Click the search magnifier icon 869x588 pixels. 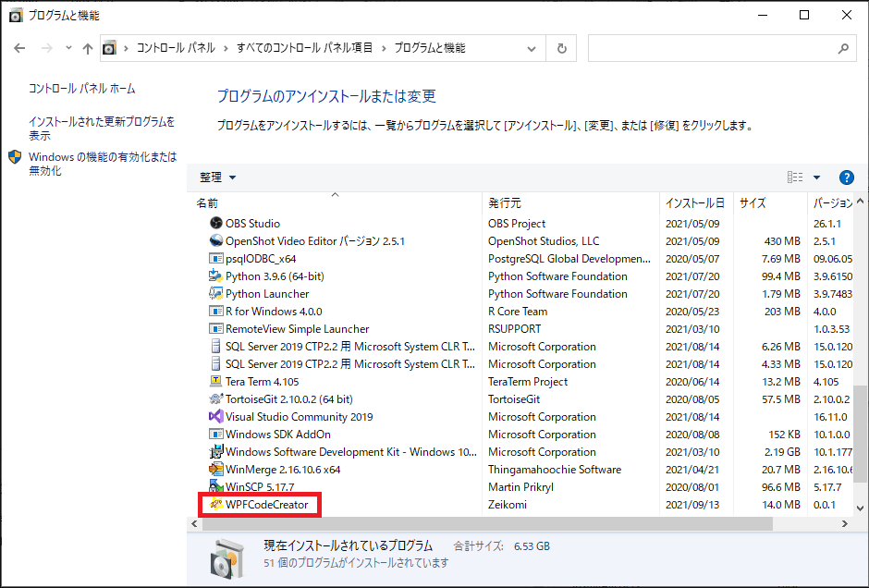pos(843,48)
